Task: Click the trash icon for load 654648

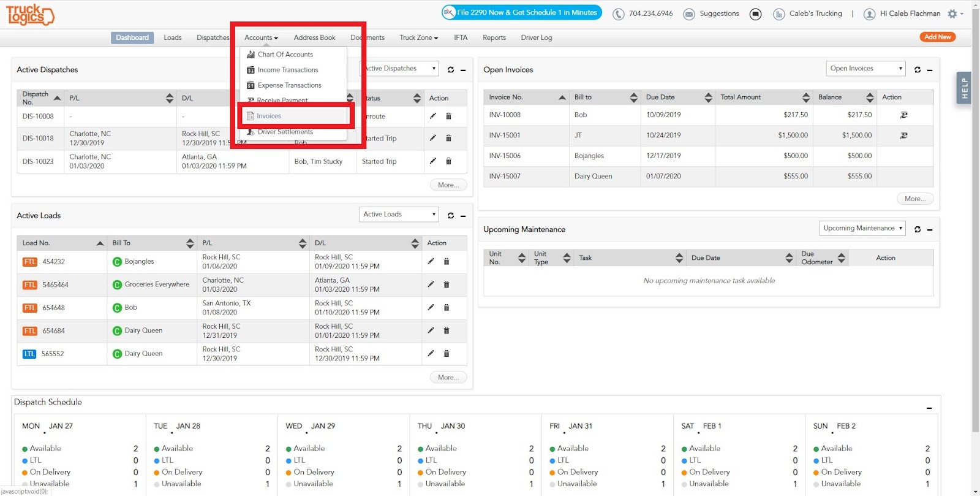Action: click(x=447, y=307)
